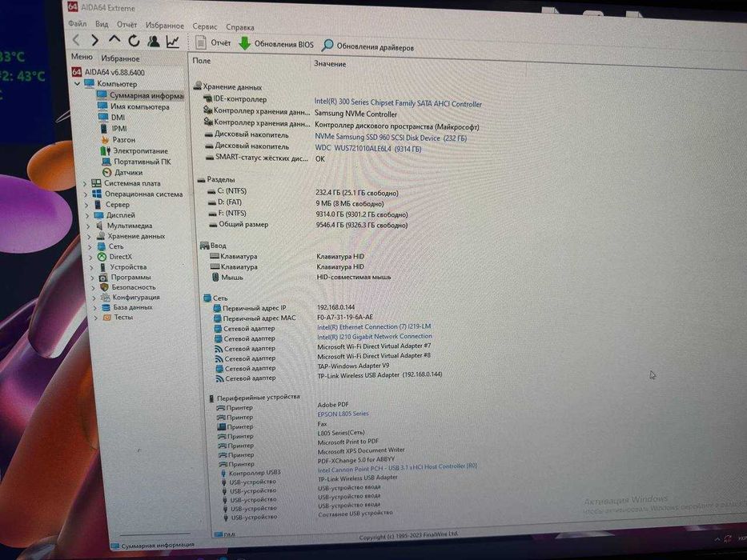Click Обновления драйверов toolbar button
The height and width of the screenshot is (560, 747).
(x=367, y=46)
